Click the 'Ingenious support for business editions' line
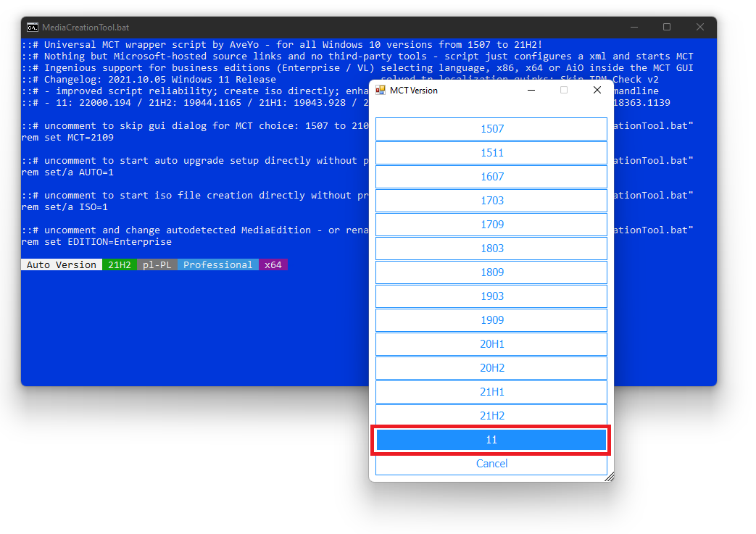 point(357,68)
